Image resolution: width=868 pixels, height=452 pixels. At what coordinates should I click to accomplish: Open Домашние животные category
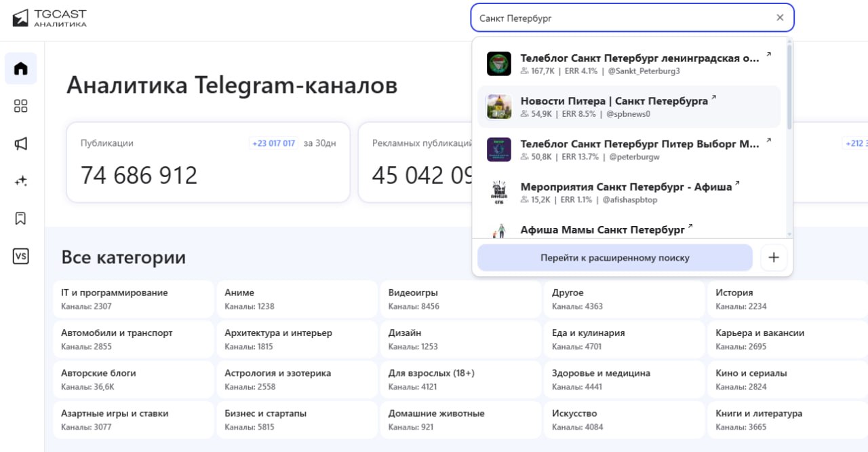pyautogui.click(x=460, y=419)
